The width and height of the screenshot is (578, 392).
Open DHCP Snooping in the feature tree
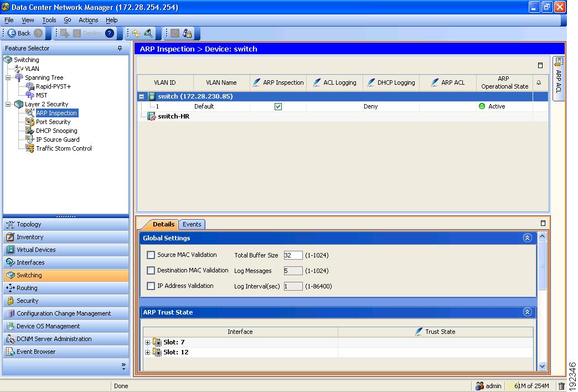click(x=56, y=131)
